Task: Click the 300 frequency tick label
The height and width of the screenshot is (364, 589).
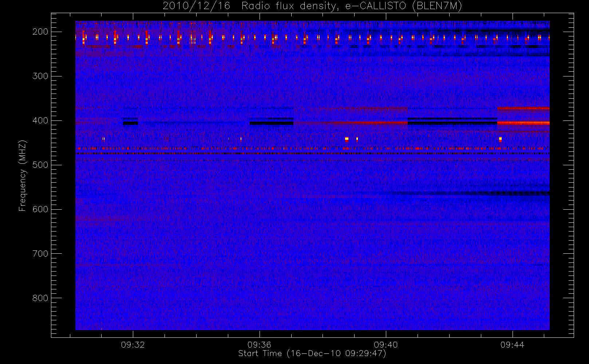Action: [40, 76]
